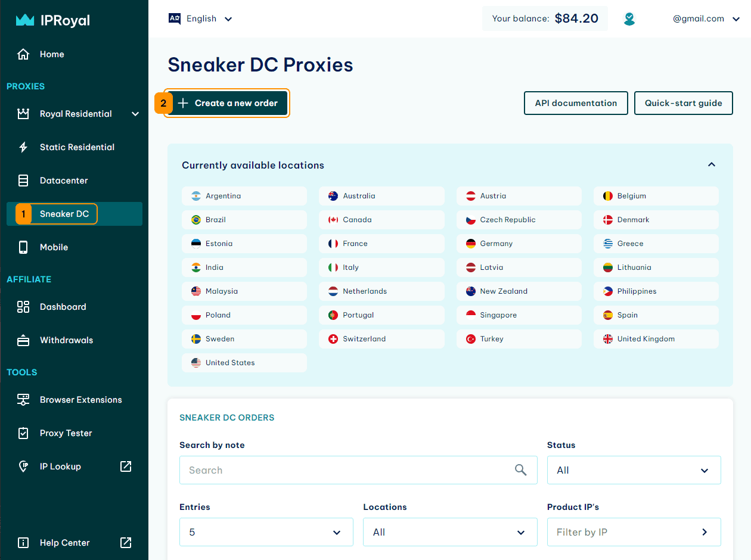Click the IP Lookup pin icon
Screen dimensions: 751x560
point(23,466)
